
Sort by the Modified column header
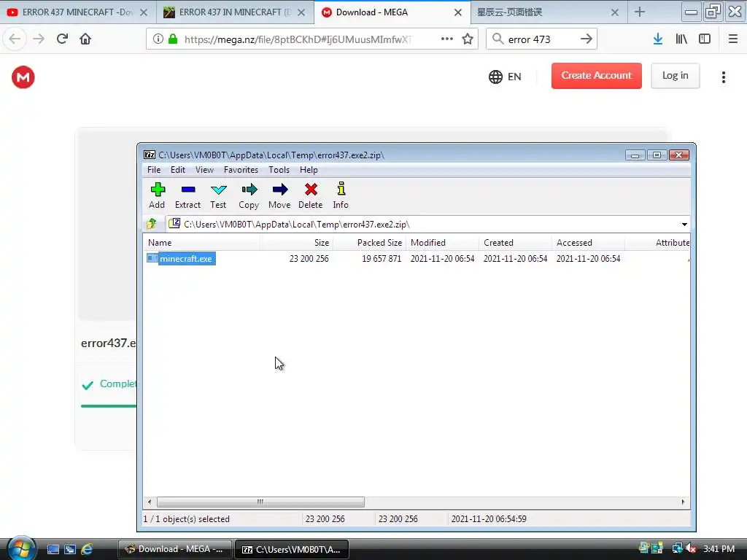442,242
